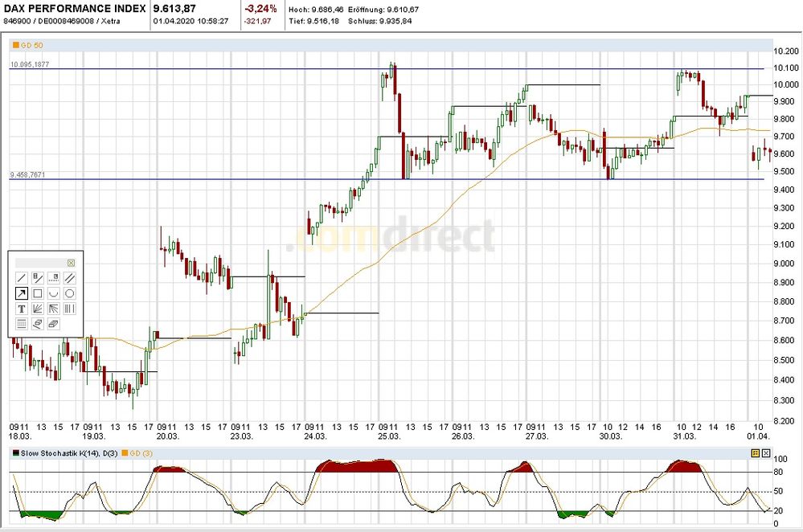Screen dimensions: 803x532
Task: Select the Text annotation tool
Action: click(22, 309)
